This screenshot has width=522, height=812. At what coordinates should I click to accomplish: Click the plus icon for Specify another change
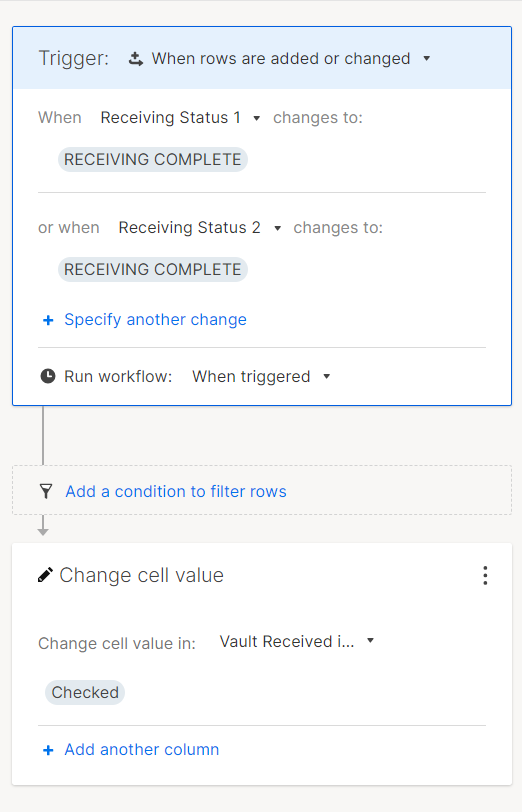click(x=48, y=320)
